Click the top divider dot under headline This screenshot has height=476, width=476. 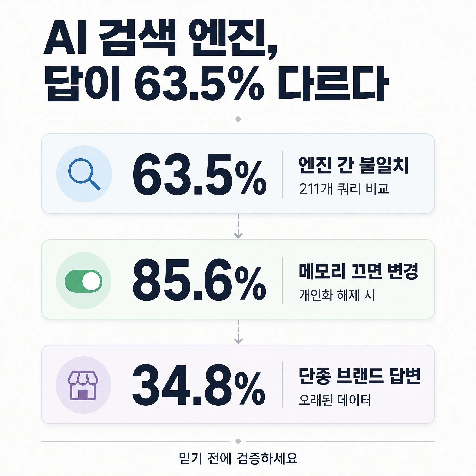pos(238,119)
